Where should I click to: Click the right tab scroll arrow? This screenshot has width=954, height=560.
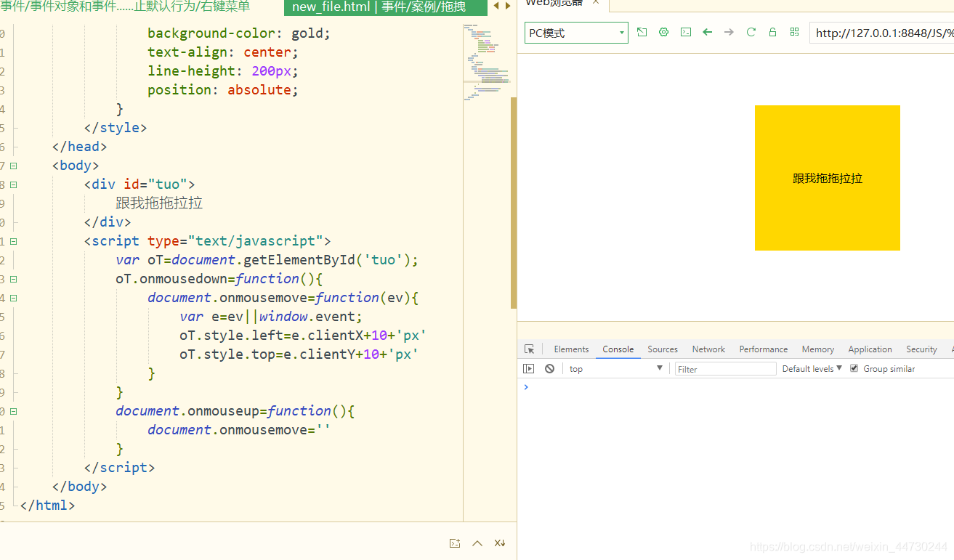(x=507, y=6)
